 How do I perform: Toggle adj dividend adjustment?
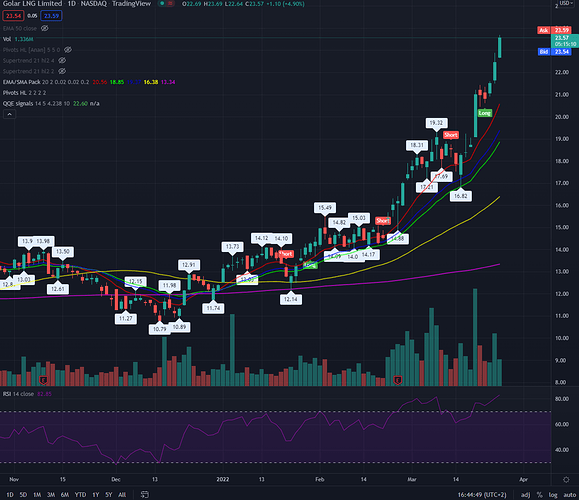pos(525,494)
